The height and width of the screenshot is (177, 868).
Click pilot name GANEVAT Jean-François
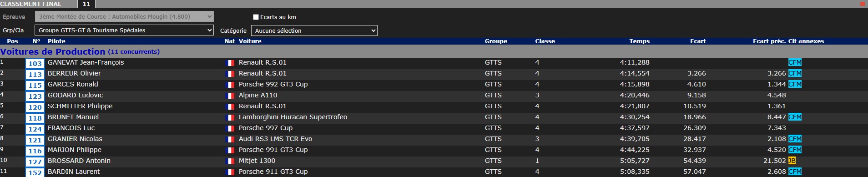(x=86, y=62)
